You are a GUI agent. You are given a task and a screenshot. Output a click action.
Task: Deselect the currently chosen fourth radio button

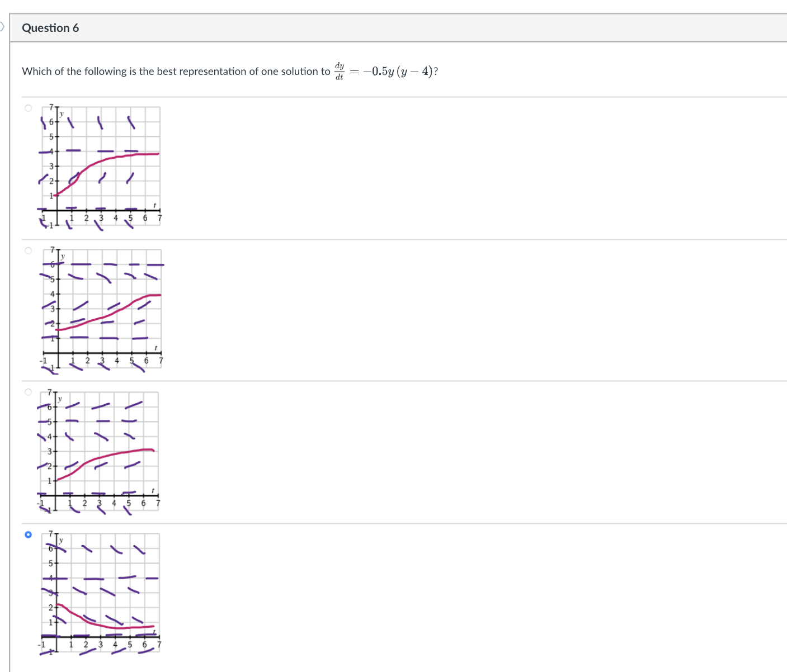[x=27, y=534]
